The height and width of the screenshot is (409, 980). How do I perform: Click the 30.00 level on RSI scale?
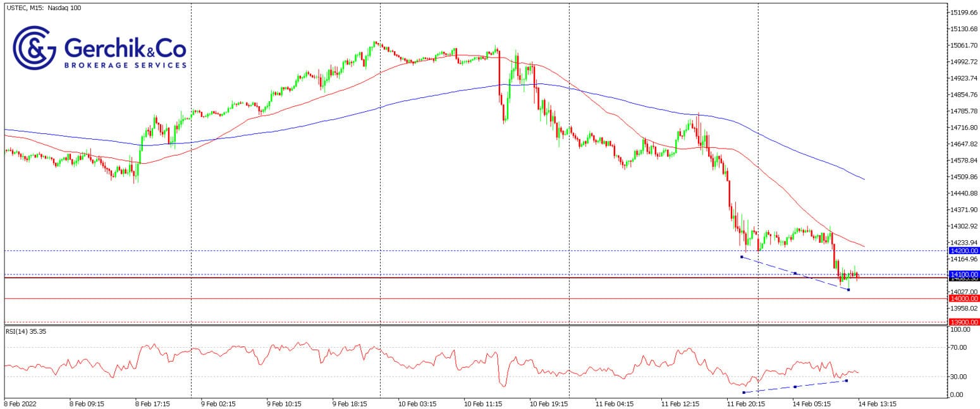tap(961, 377)
